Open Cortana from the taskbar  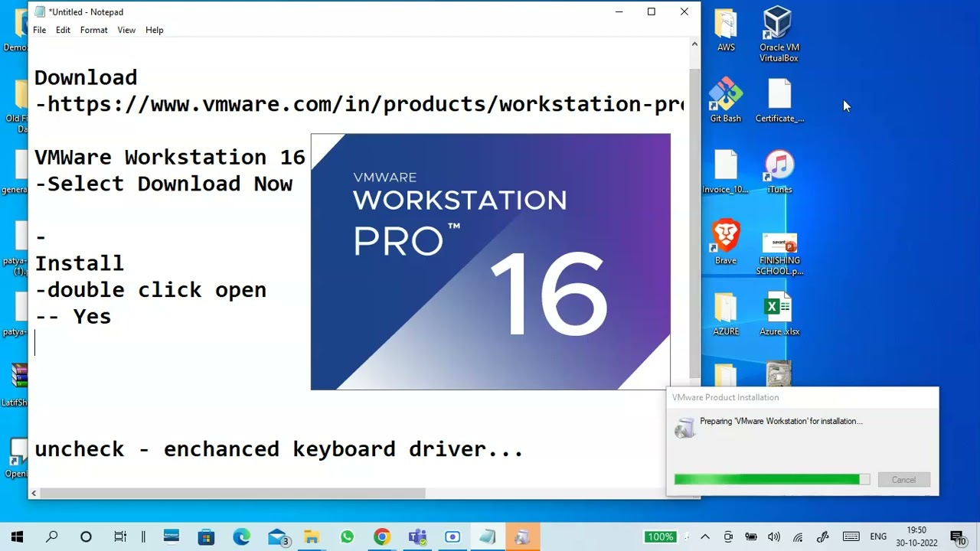86,537
